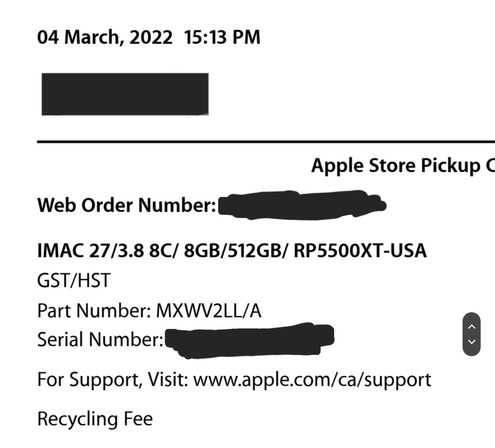Open the www.apple.com/ca/support link
This screenshot has width=495, height=448.
click(x=312, y=380)
